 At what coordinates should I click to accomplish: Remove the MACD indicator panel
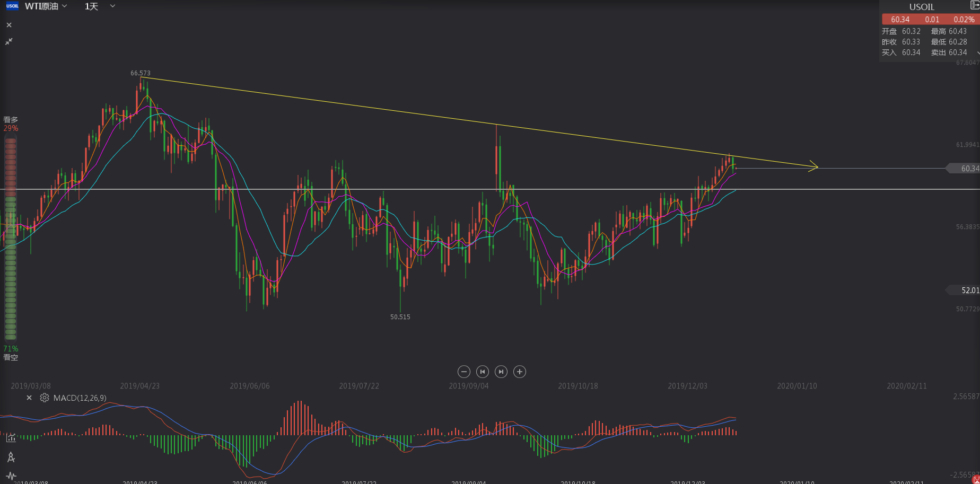[x=29, y=398]
